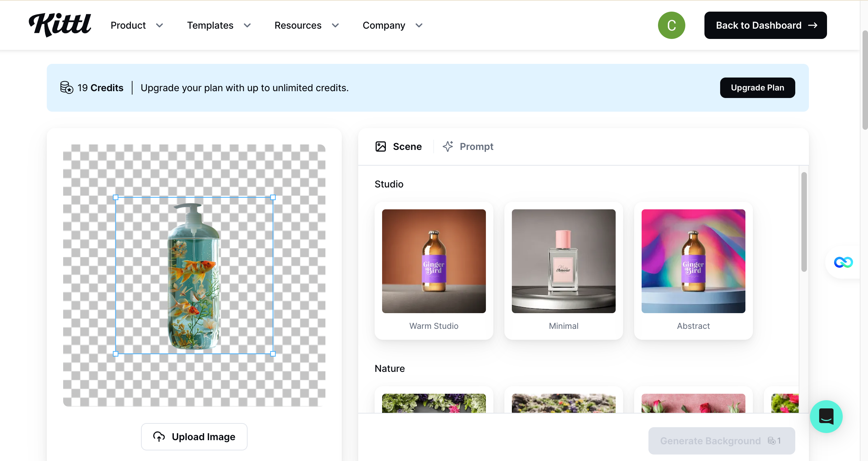Click the credits coin icon
Image resolution: width=868 pixels, height=461 pixels.
point(67,87)
